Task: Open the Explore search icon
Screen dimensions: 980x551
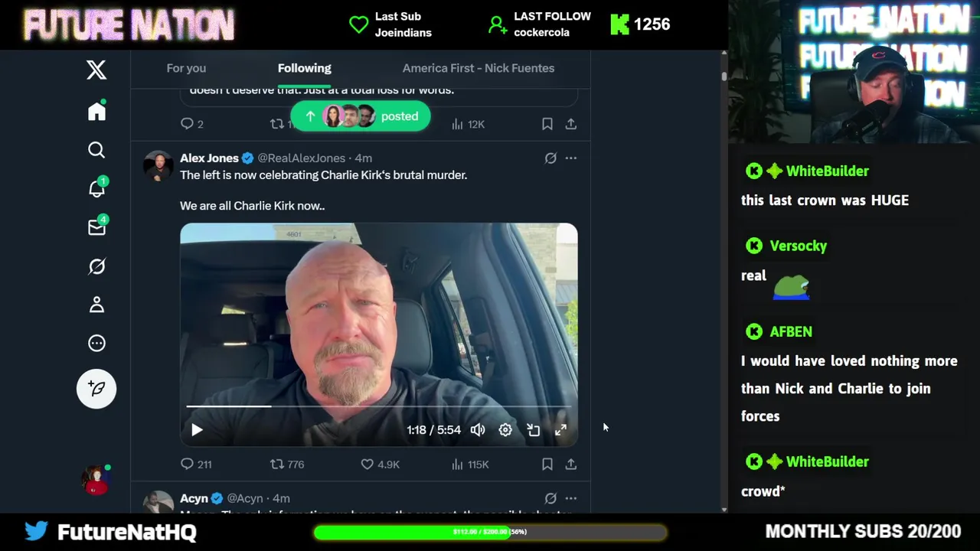Action: click(x=96, y=150)
